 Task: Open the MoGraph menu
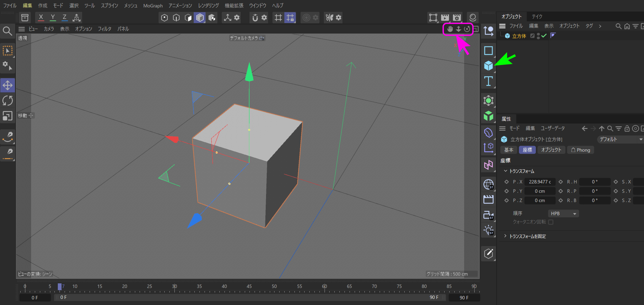(153, 6)
